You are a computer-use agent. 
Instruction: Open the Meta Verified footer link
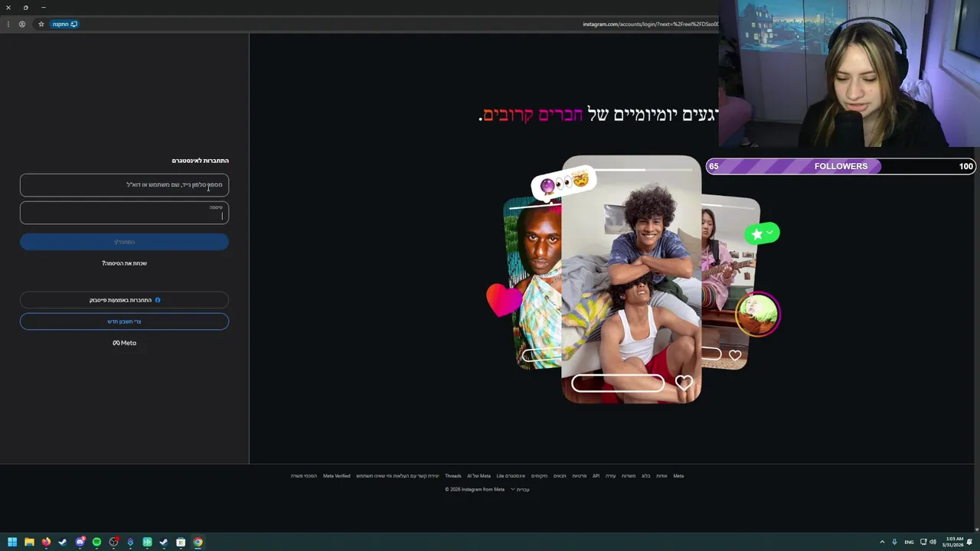click(x=336, y=476)
